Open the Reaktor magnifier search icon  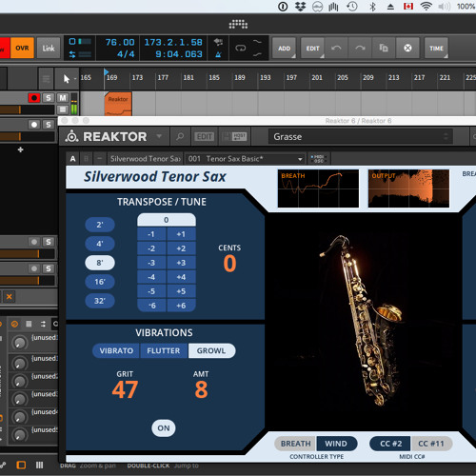pos(180,136)
